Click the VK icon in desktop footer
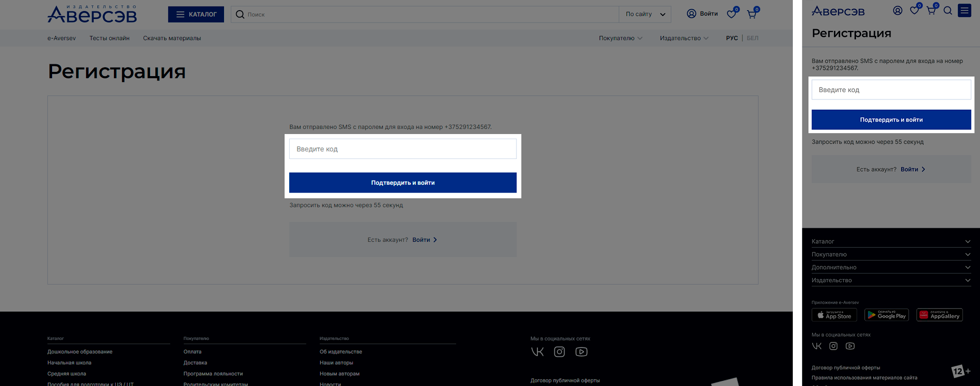 coord(537,352)
